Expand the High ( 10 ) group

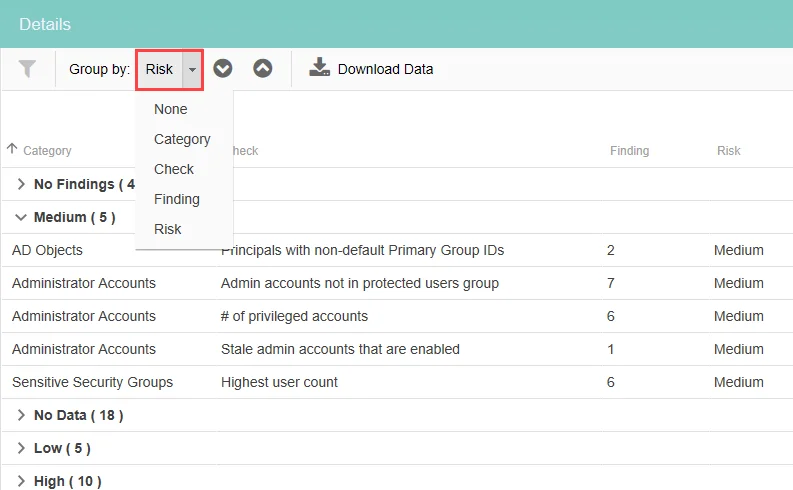point(21,481)
